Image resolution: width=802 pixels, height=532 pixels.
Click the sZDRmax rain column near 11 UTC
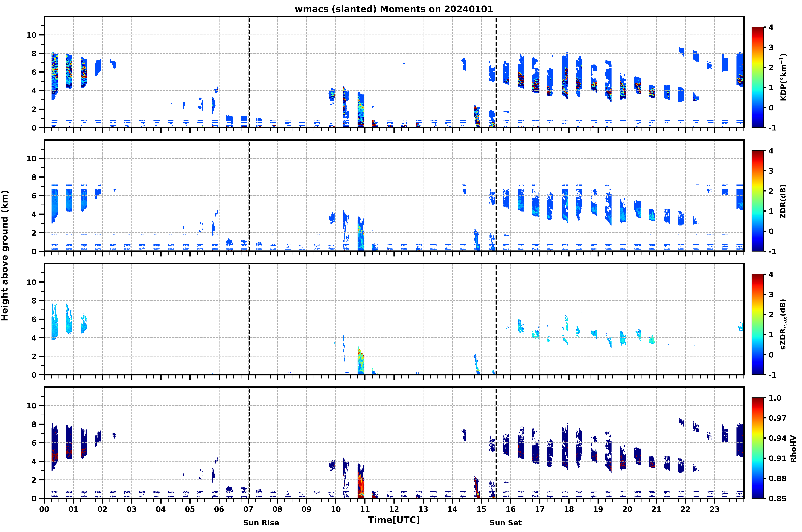coord(361,360)
